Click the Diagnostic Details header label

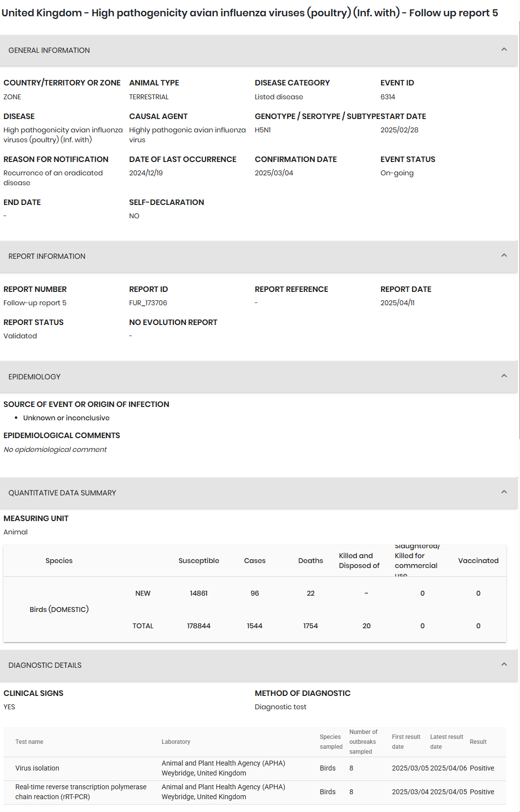(x=45, y=665)
